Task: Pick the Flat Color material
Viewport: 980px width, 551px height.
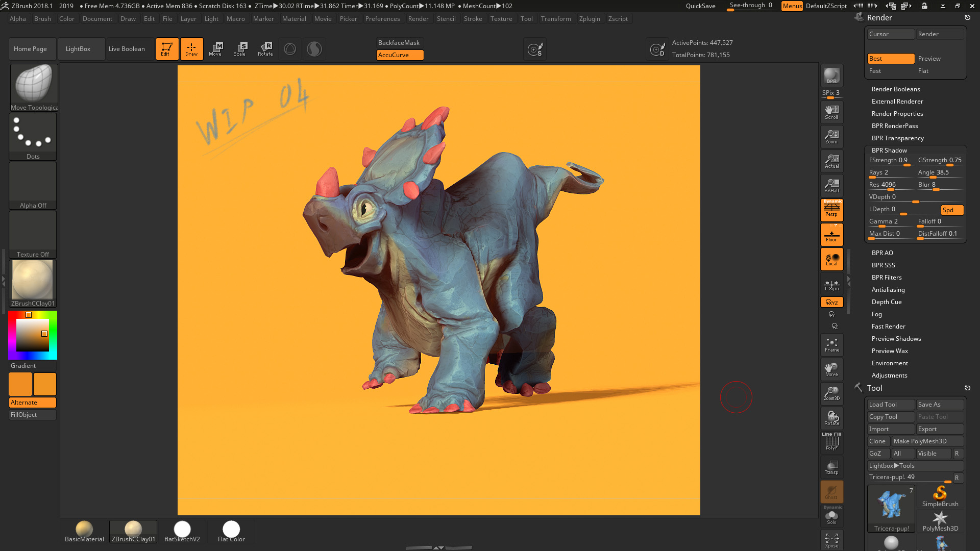Action: coord(231,531)
